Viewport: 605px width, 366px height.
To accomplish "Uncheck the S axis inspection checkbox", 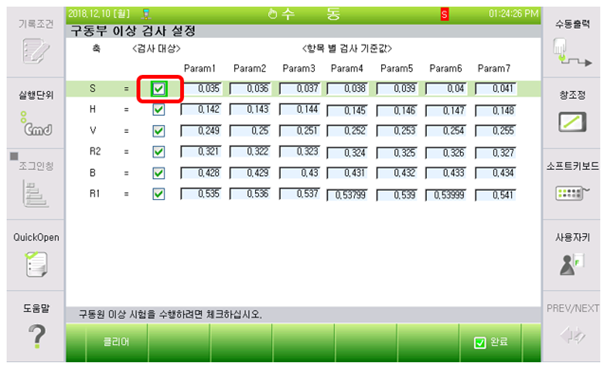I will pos(159,89).
